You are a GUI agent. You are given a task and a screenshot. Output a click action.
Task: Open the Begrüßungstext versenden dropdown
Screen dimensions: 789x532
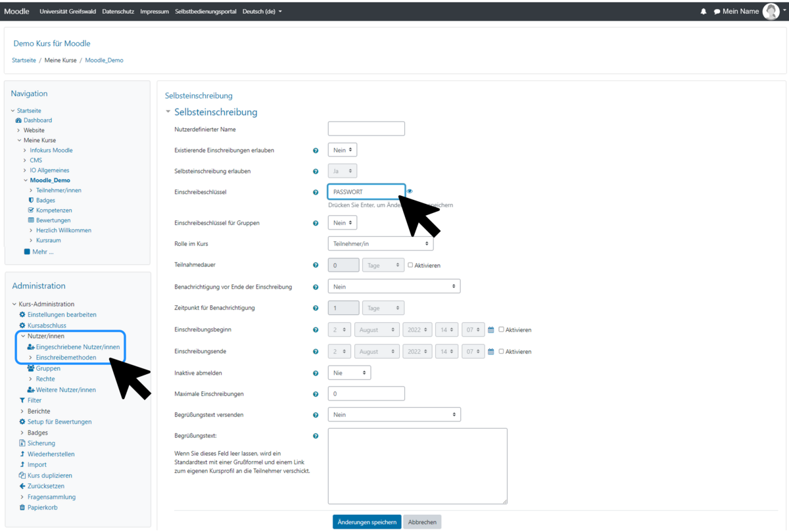pyautogui.click(x=394, y=415)
